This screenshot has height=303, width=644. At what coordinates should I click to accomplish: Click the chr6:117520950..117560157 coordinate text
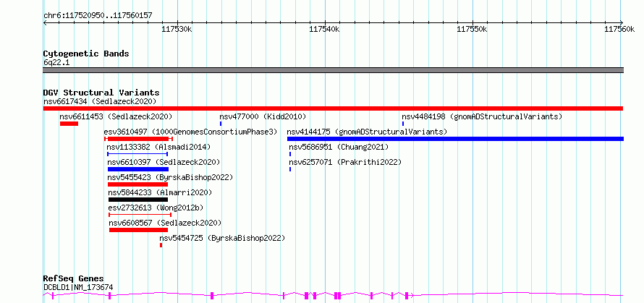click(x=98, y=16)
